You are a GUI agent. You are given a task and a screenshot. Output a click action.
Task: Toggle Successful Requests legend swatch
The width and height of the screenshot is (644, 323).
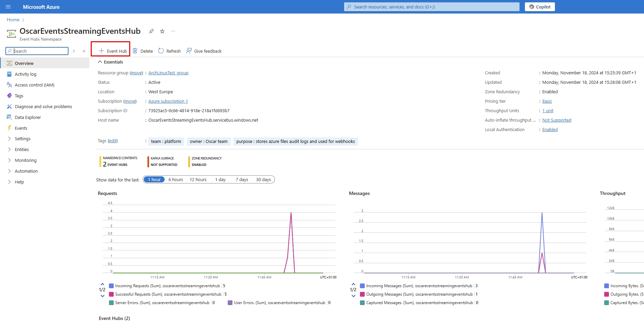click(111, 294)
